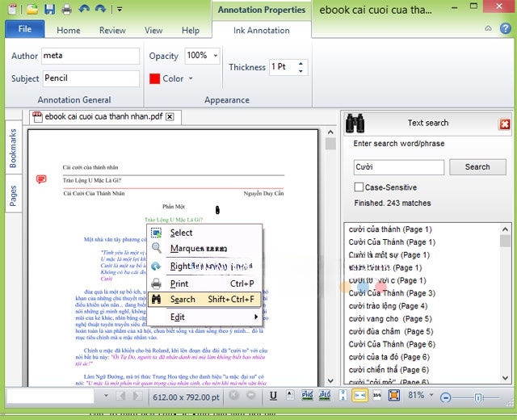517x420 pixels.
Task: Click the application icon in the title bar
Action: coord(12,9)
